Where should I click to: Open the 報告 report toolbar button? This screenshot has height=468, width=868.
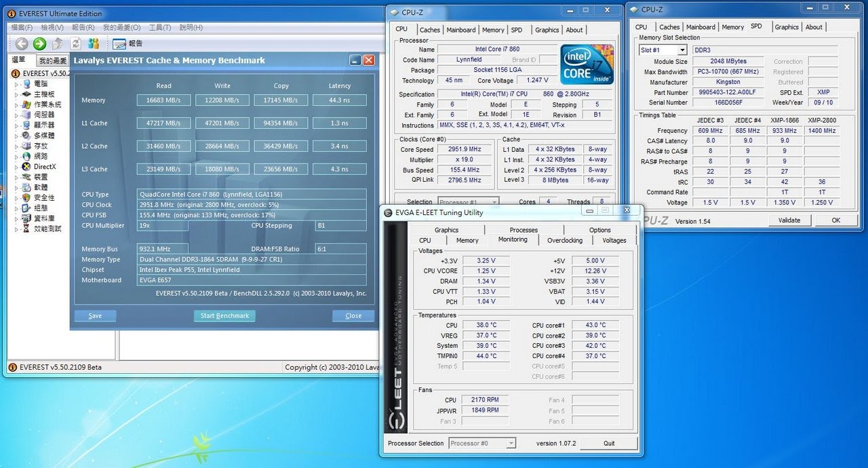pyautogui.click(x=127, y=43)
